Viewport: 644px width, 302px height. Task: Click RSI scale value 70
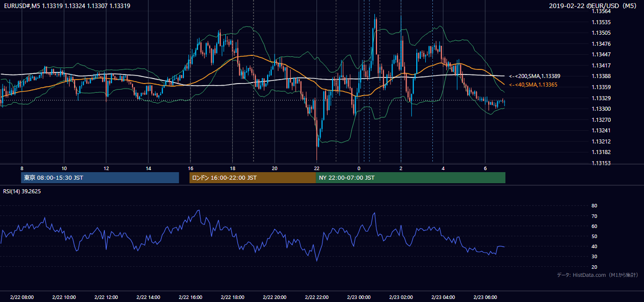tap(594, 216)
